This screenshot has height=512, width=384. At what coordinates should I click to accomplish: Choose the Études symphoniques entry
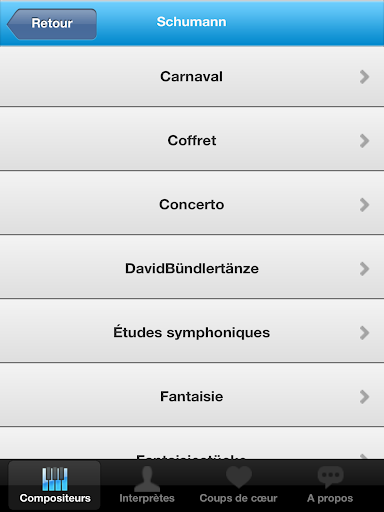tap(192, 333)
